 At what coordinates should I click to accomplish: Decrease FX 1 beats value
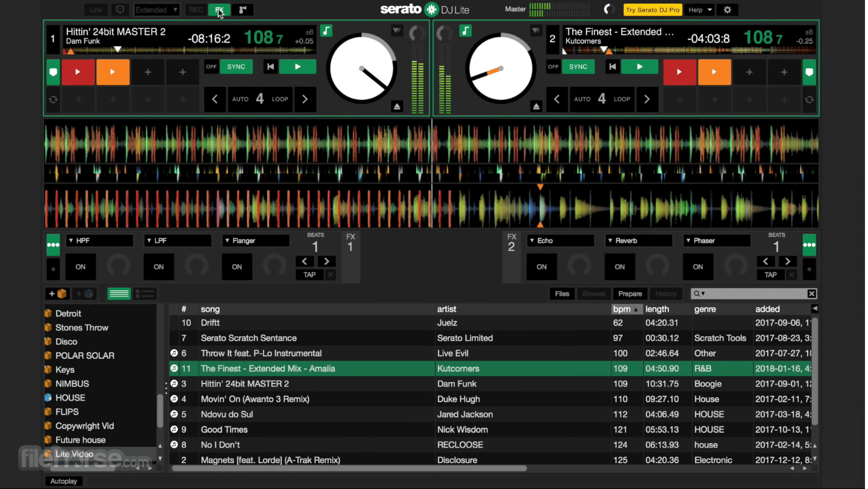(305, 261)
